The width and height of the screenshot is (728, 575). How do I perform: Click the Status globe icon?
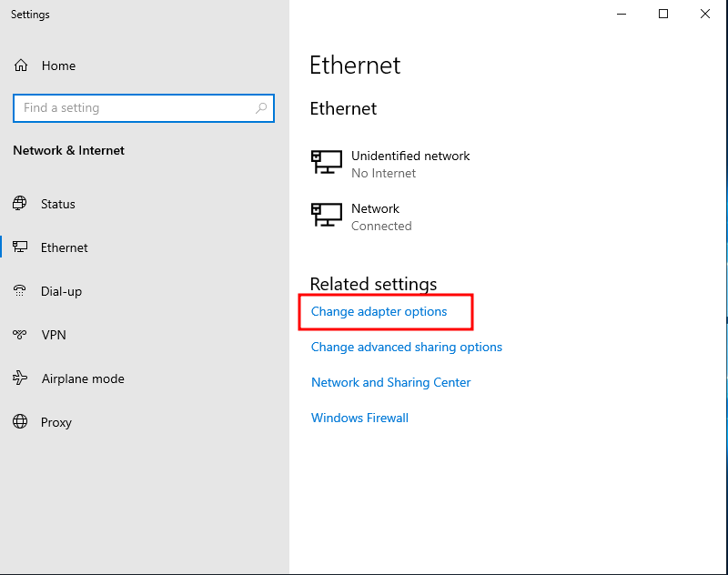coord(19,203)
